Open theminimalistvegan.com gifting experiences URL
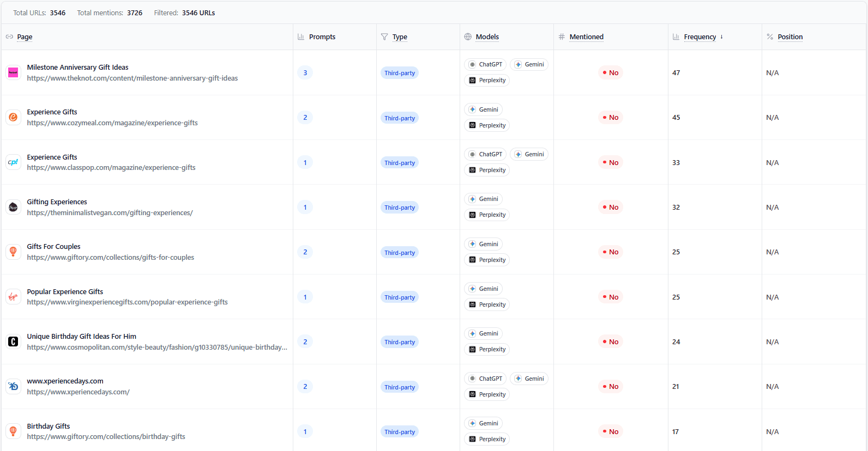 click(110, 212)
